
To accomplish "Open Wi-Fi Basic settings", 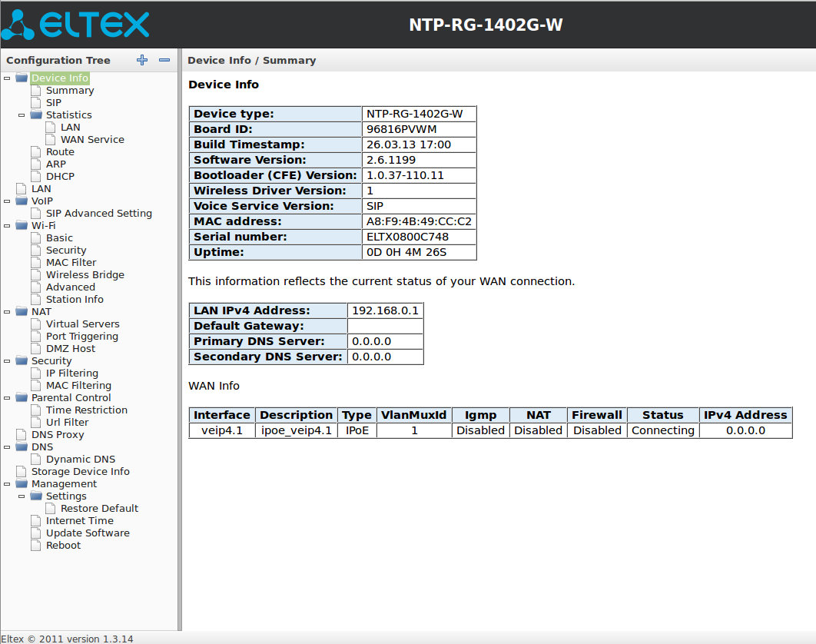I will point(59,238).
